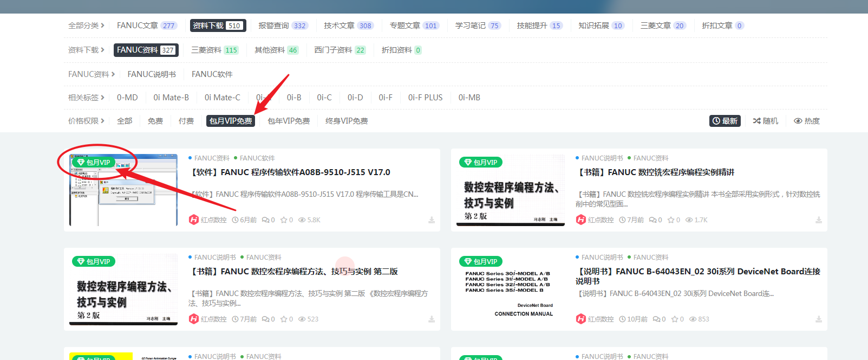The height and width of the screenshot is (360, 868).
Task: Select the 折扣资料 subcategory
Action: [x=402, y=50]
